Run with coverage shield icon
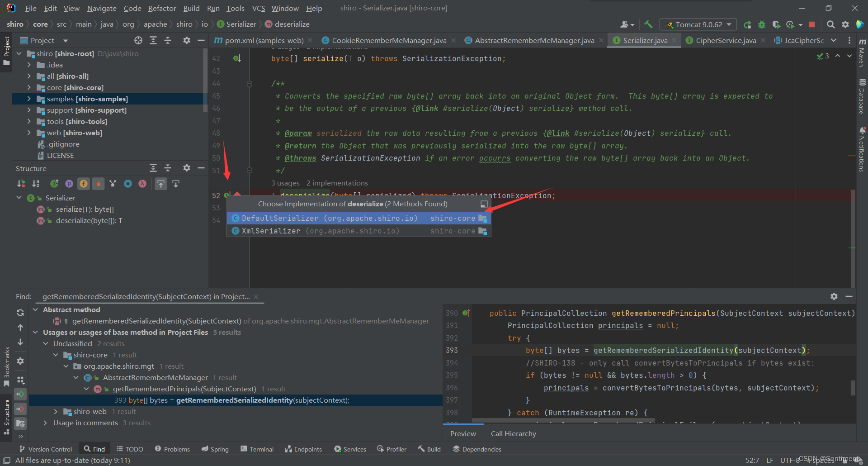 coord(776,24)
